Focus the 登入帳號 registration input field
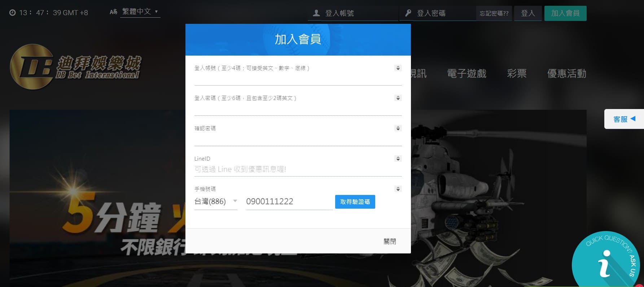 pos(298,79)
